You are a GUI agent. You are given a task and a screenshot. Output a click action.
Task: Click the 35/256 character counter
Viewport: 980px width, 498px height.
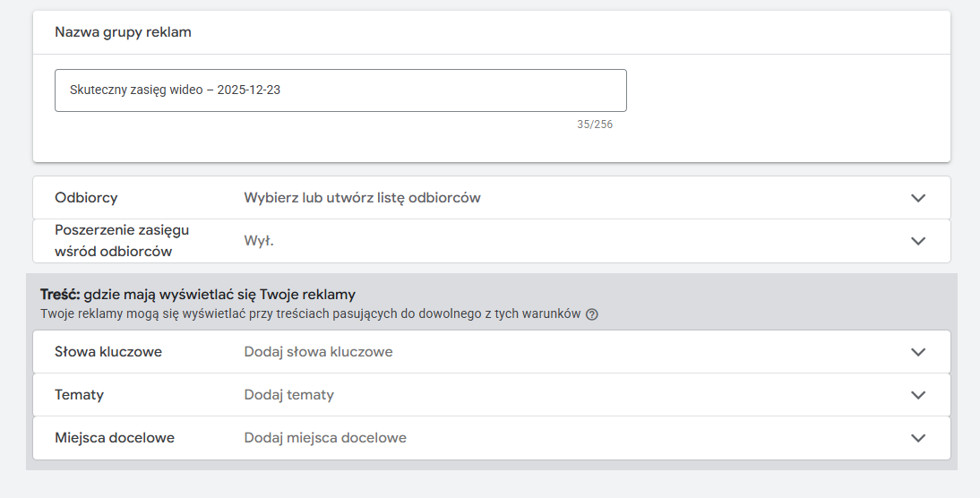[x=595, y=124]
